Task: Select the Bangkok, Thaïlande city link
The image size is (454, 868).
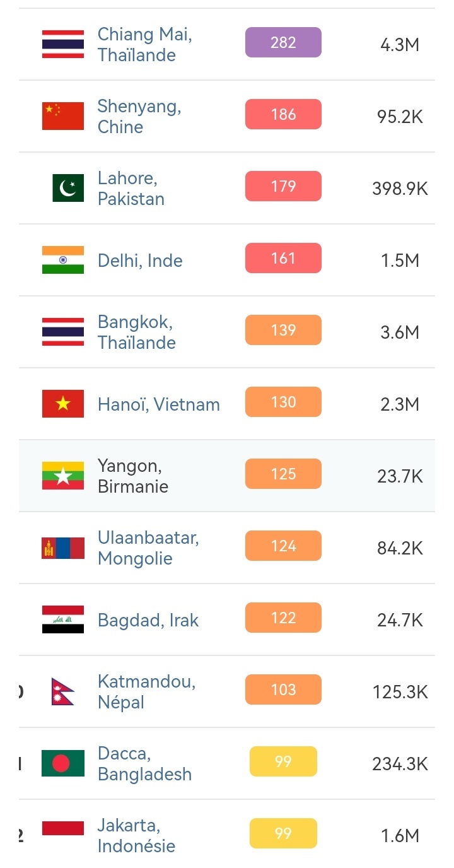Action: tap(136, 332)
